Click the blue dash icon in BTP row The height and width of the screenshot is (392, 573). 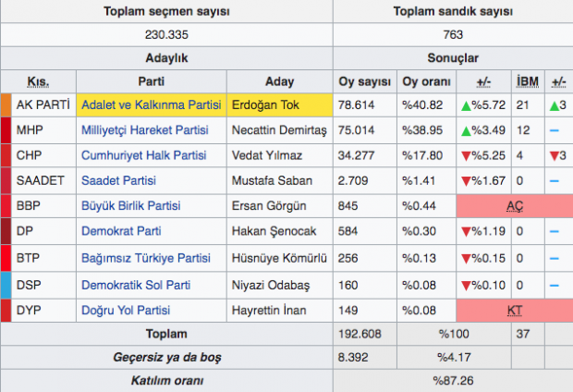pos(554,258)
